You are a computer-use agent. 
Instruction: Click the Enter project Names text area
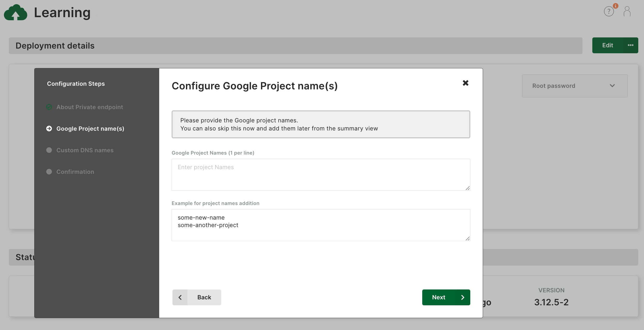click(x=321, y=175)
